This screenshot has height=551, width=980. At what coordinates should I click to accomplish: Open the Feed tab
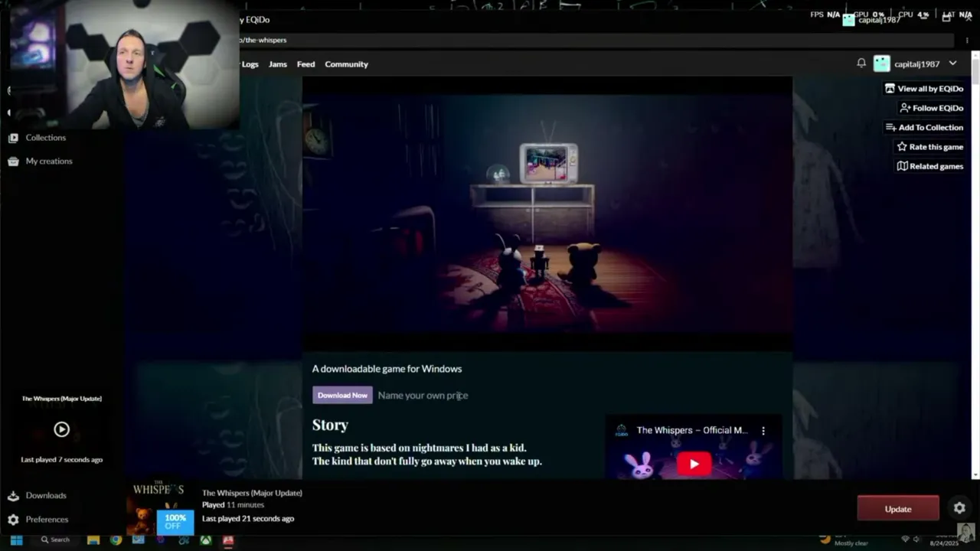point(306,64)
